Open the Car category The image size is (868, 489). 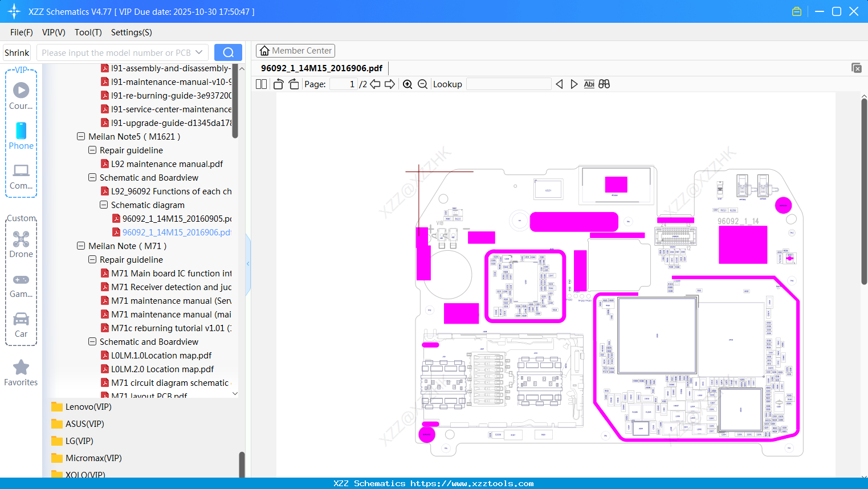(21, 325)
